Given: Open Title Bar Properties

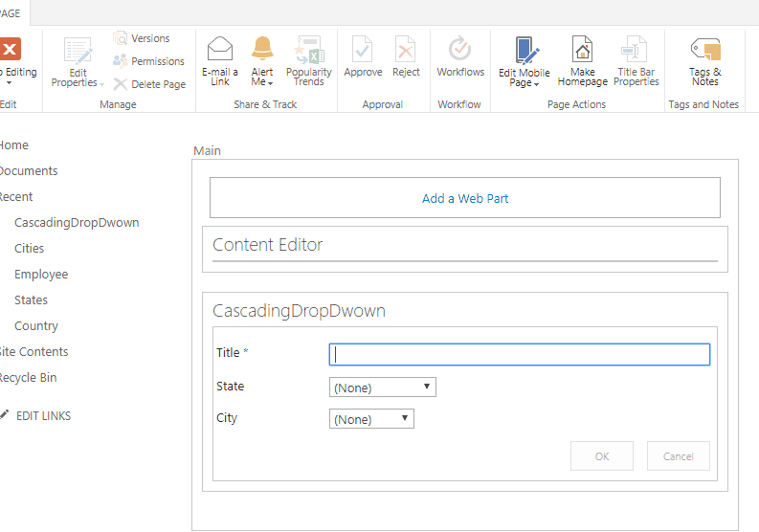Looking at the screenshot, I should 636,61.
